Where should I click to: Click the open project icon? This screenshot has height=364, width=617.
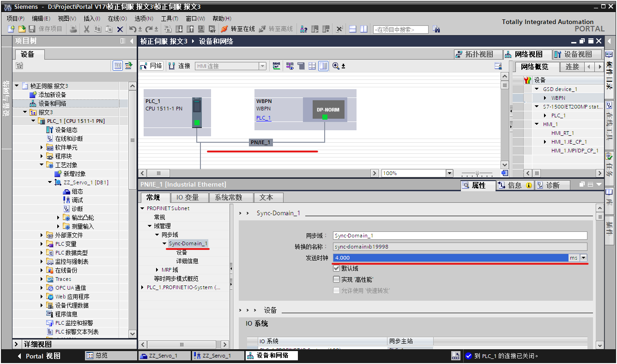[x=21, y=29]
